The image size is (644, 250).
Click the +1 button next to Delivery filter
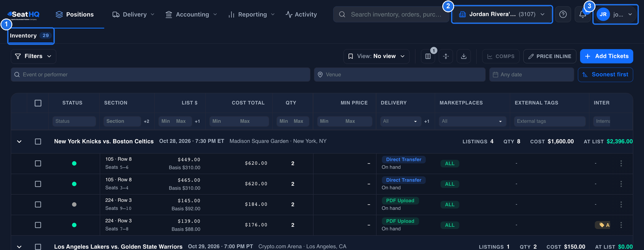[x=427, y=121]
